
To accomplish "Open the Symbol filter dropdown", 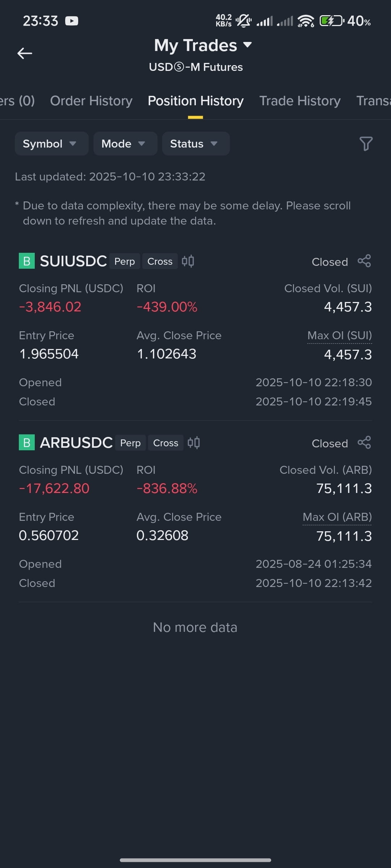I will coord(51,144).
